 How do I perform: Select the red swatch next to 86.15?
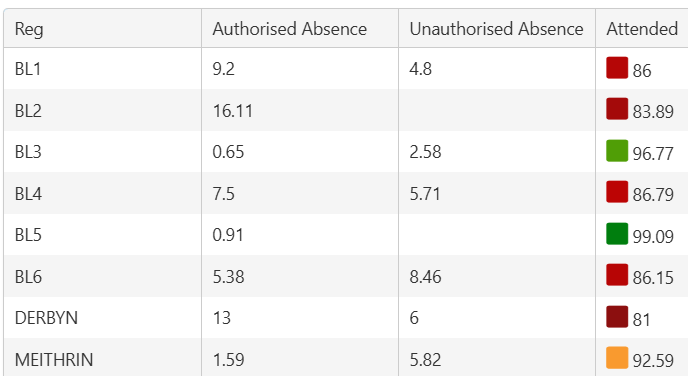tap(617, 275)
